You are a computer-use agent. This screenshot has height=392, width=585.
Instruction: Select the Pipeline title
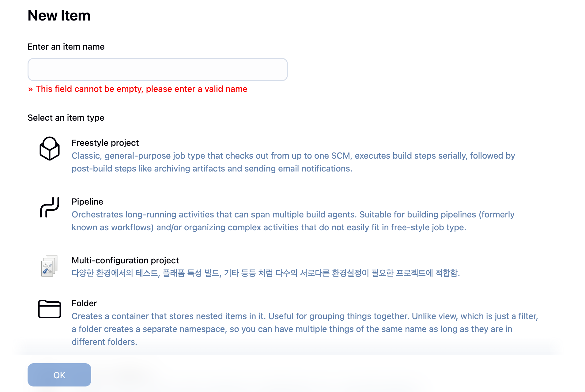87,202
